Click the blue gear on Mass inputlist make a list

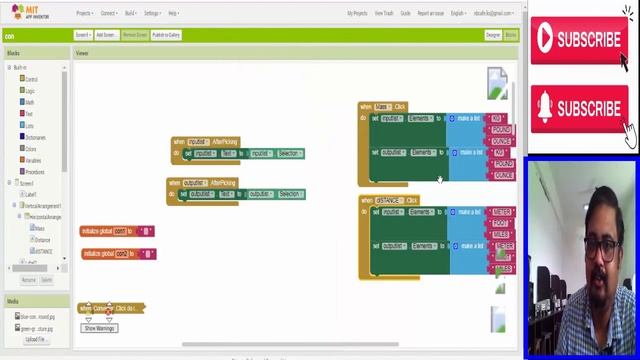click(452, 118)
